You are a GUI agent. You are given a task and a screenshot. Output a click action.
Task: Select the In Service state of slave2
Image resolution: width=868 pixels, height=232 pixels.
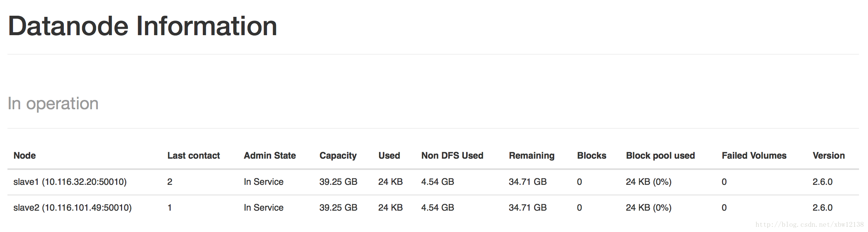click(x=264, y=208)
